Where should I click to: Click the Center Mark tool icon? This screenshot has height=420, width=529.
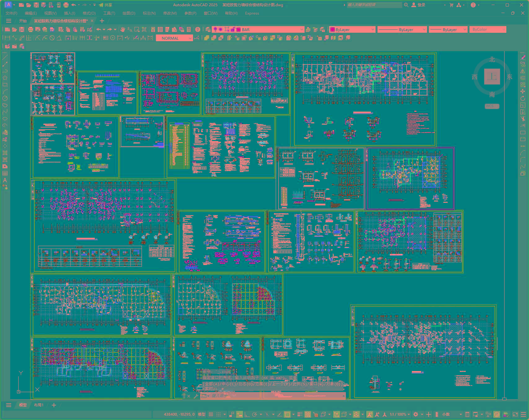pyautogui.click(x=113, y=38)
